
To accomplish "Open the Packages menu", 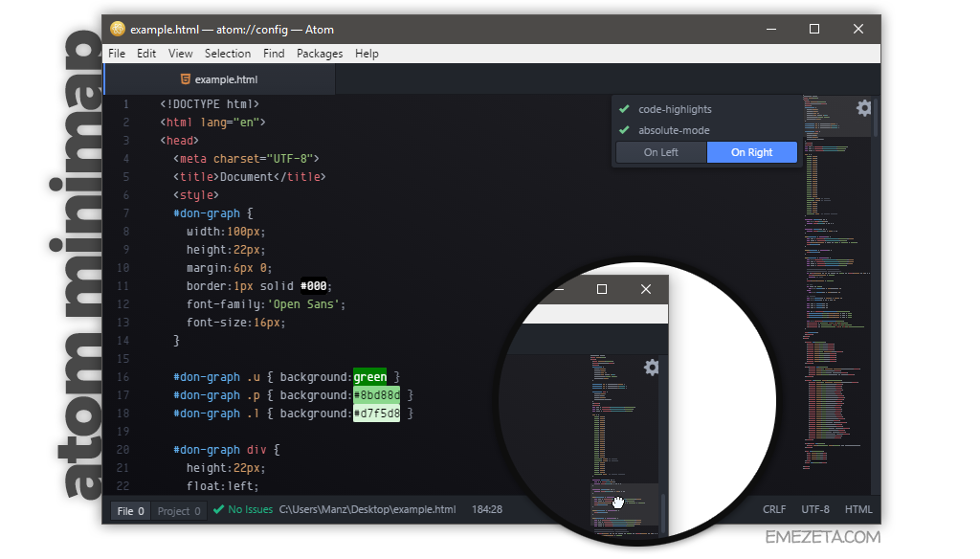I will 320,54.
